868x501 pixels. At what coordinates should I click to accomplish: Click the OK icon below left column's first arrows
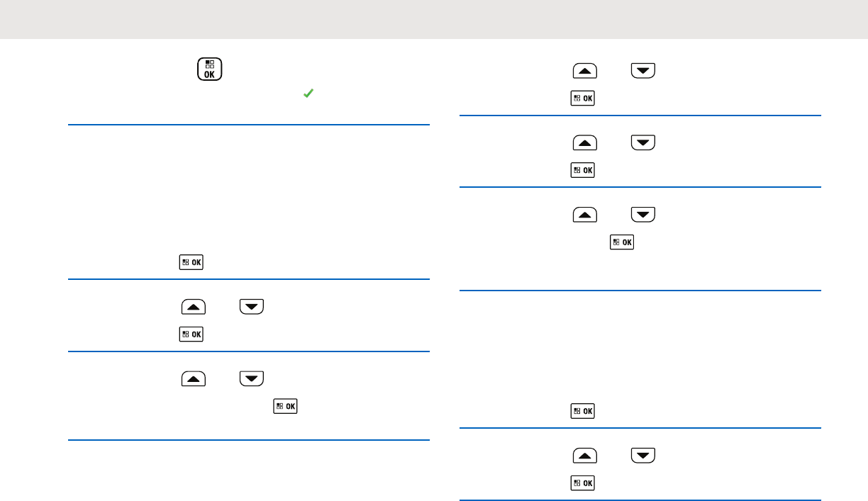pos(191,333)
